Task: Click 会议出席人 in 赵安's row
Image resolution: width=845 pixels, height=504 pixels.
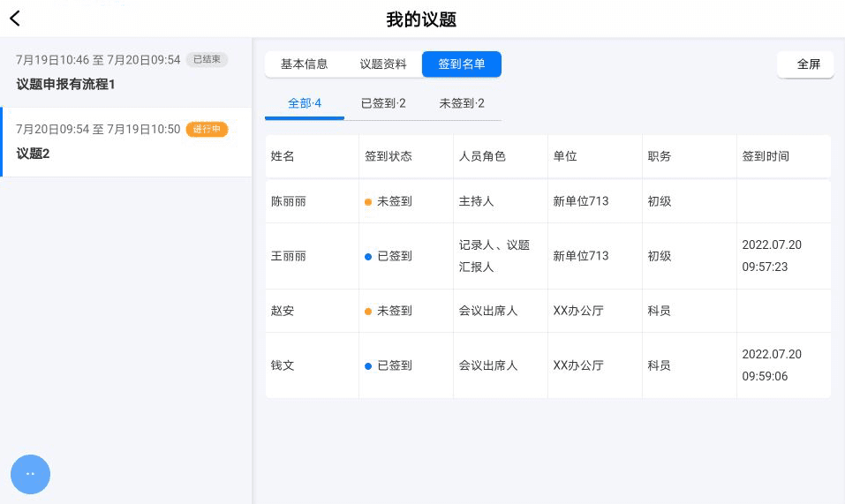Action: pos(488,311)
